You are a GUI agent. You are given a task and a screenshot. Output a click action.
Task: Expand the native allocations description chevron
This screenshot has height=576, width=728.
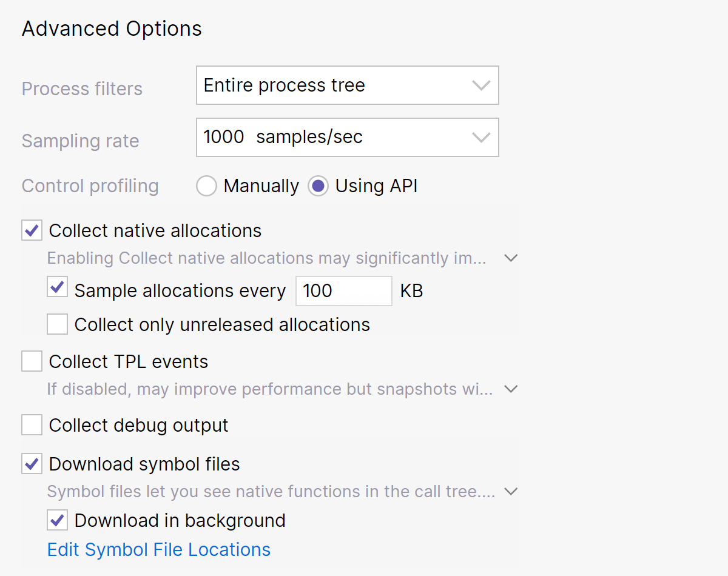[511, 258]
